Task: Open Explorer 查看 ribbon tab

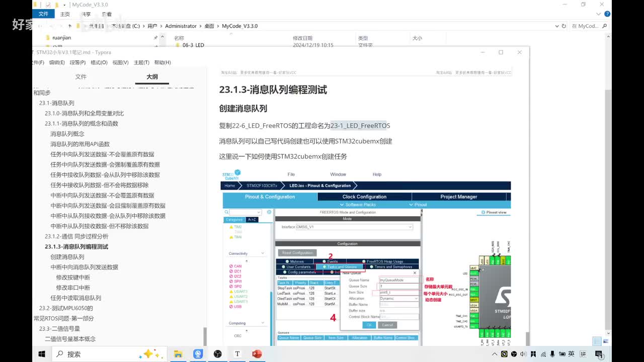Action: (107, 14)
